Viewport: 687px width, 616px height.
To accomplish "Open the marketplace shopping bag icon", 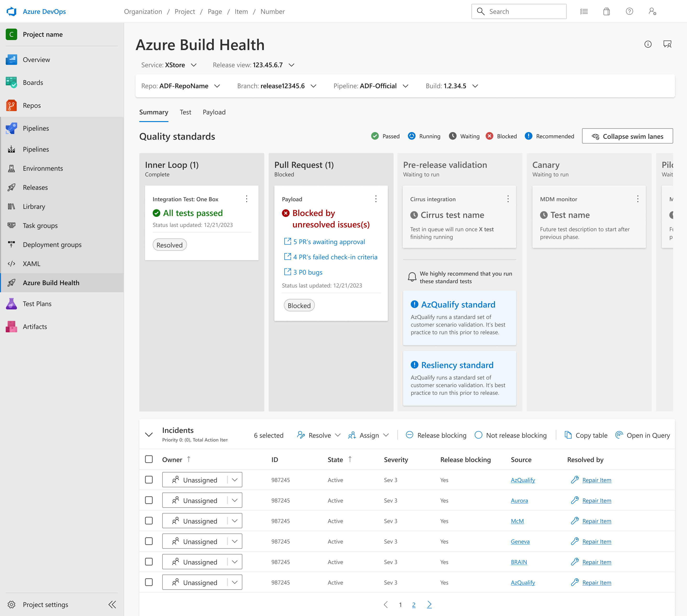I will point(606,11).
